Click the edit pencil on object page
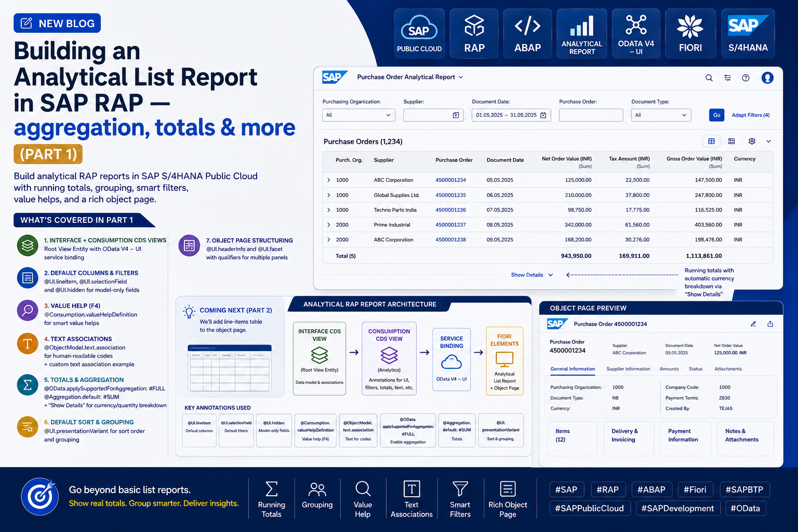The height and width of the screenshot is (532, 798). coord(753,324)
